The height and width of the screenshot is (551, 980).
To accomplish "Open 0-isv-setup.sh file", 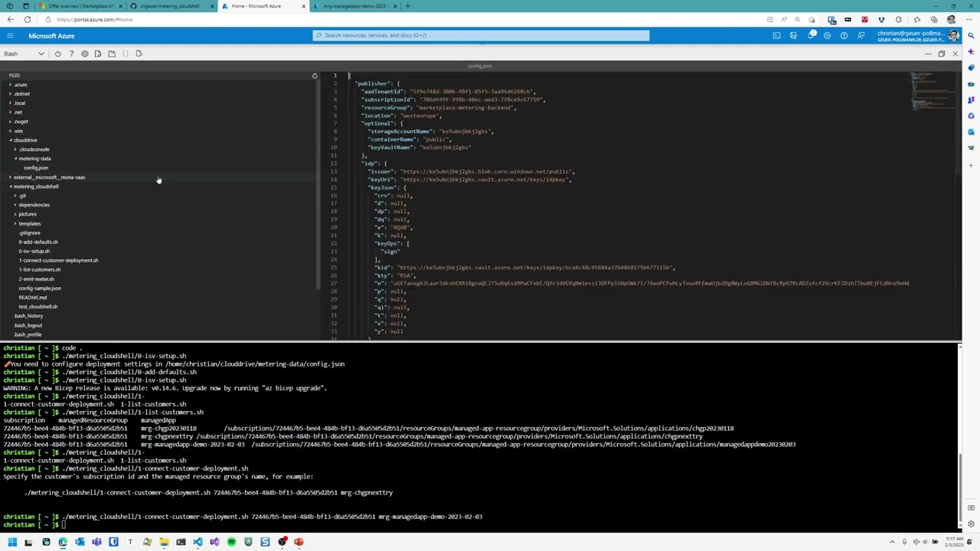I will pyautogui.click(x=34, y=251).
